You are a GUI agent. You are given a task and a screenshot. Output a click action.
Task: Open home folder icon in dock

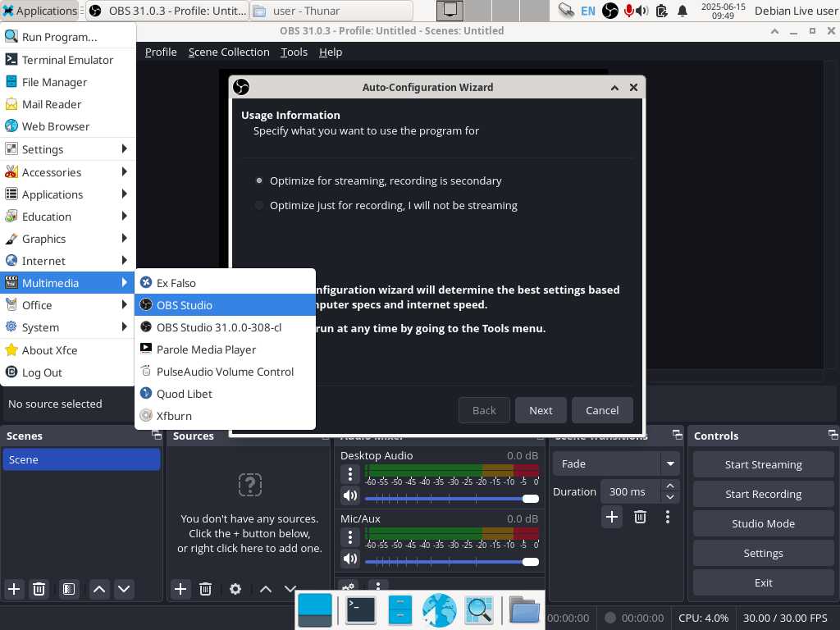click(x=524, y=610)
